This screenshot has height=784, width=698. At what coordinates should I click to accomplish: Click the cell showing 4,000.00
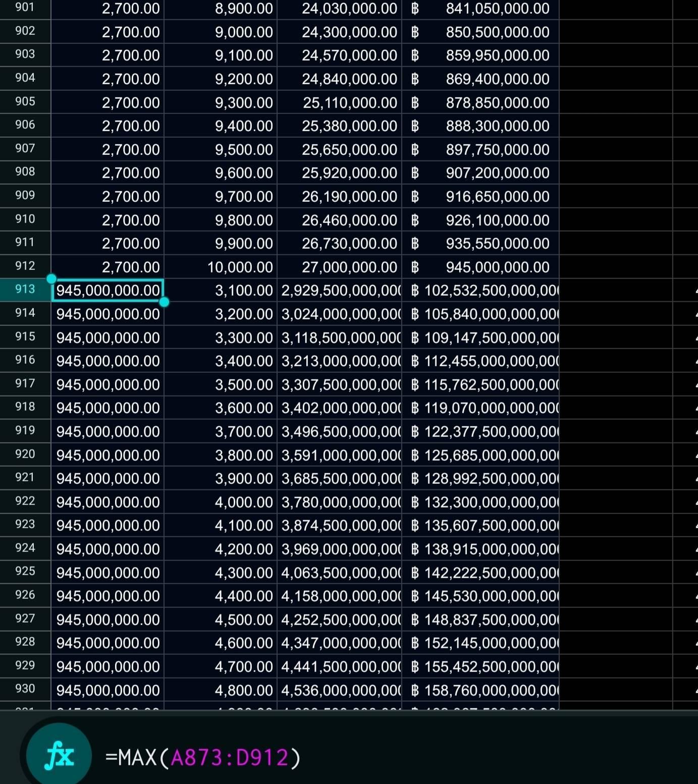pyautogui.click(x=221, y=501)
